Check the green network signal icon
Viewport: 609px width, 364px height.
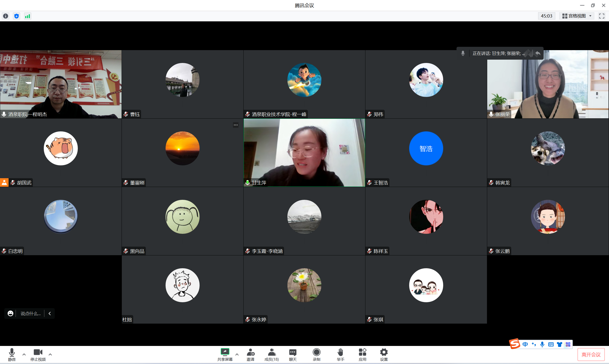click(x=28, y=16)
